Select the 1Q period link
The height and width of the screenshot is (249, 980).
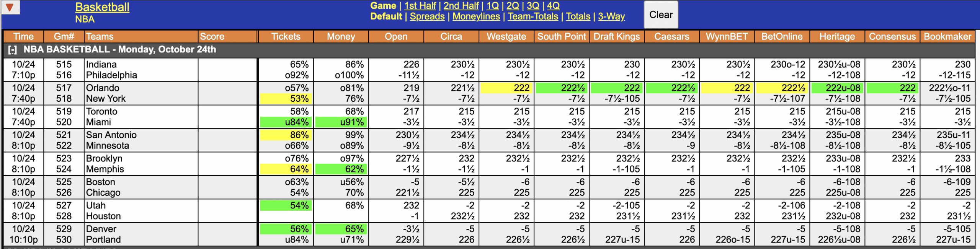tap(493, 5)
